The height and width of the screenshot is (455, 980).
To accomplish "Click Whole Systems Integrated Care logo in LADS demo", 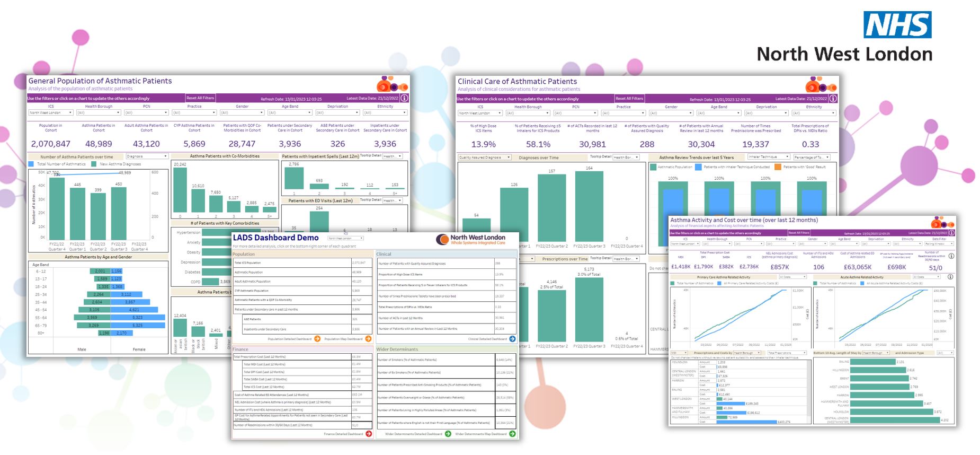I will (471, 240).
